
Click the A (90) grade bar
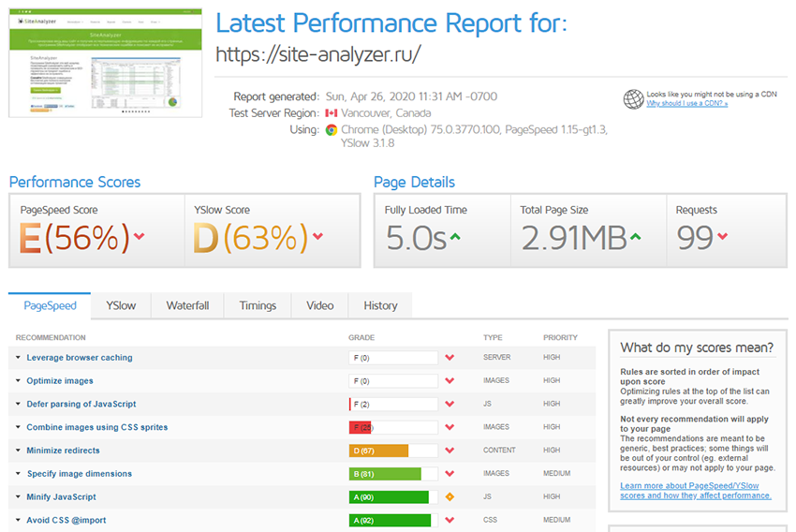pos(393,497)
